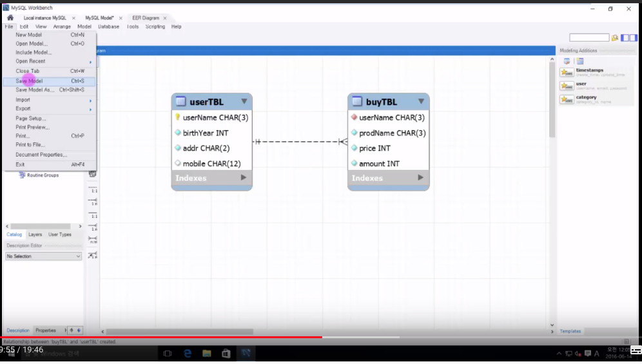Click the Routine Groups tree icon

[22, 175]
